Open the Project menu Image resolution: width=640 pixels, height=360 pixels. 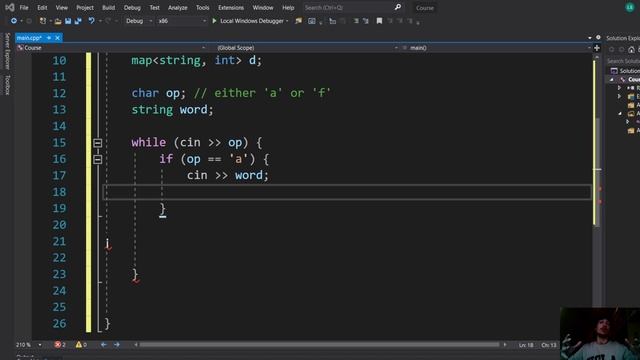[x=85, y=7]
